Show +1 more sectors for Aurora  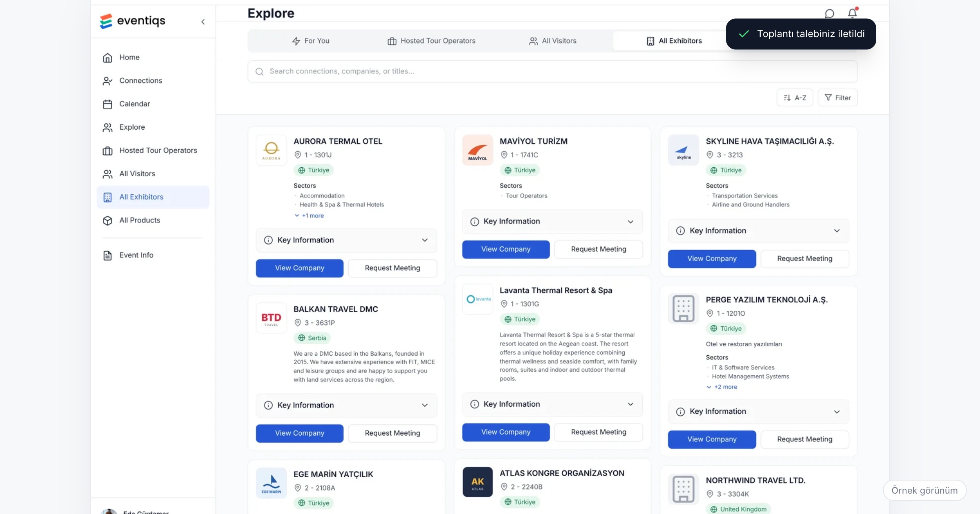pos(309,216)
